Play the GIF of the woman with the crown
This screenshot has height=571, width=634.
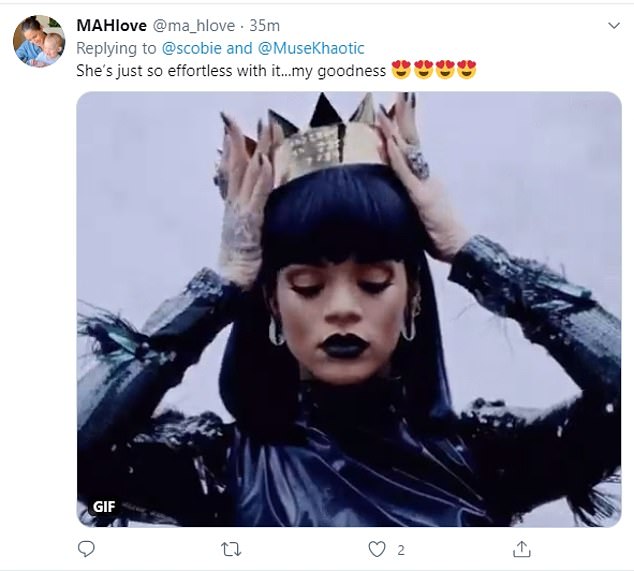point(349,309)
